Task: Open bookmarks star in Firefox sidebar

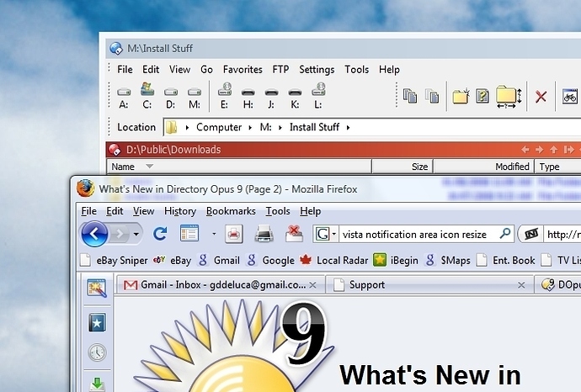Action: pos(97,323)
